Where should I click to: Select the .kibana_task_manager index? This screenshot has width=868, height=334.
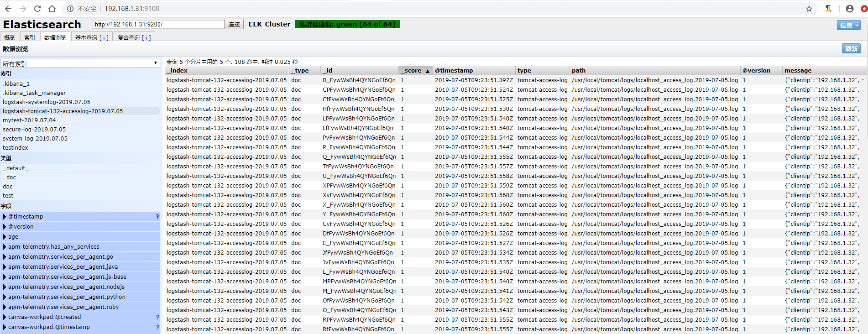tap(80, 93)
